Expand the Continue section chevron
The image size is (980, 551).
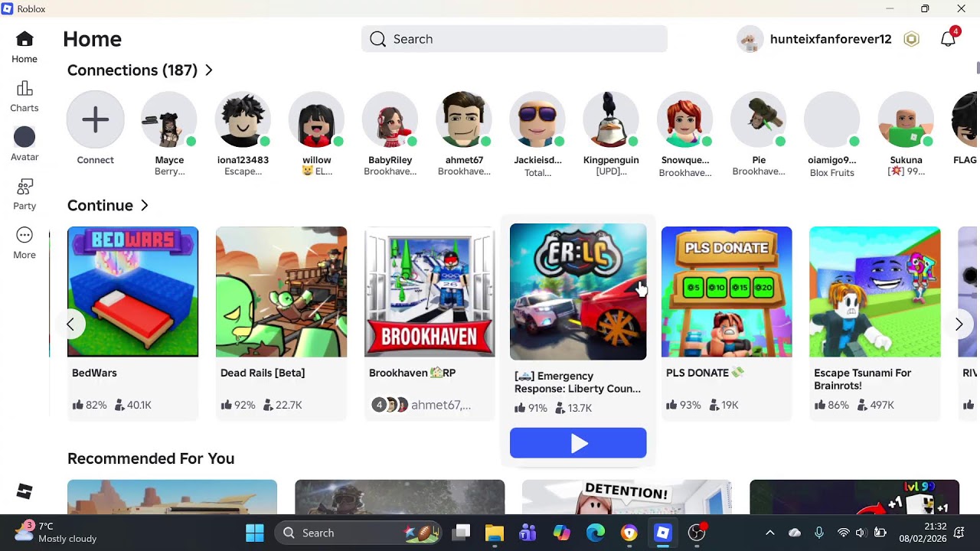click(x=145, y=206)
